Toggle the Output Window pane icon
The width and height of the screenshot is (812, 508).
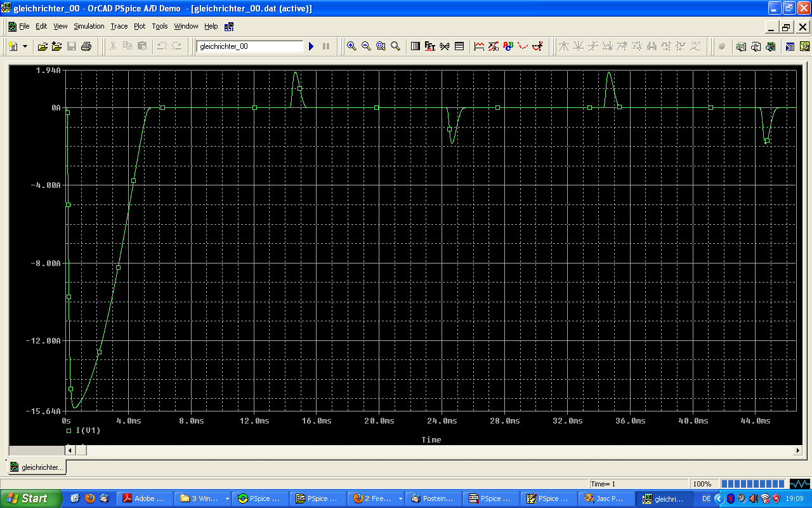coord(790,46)
